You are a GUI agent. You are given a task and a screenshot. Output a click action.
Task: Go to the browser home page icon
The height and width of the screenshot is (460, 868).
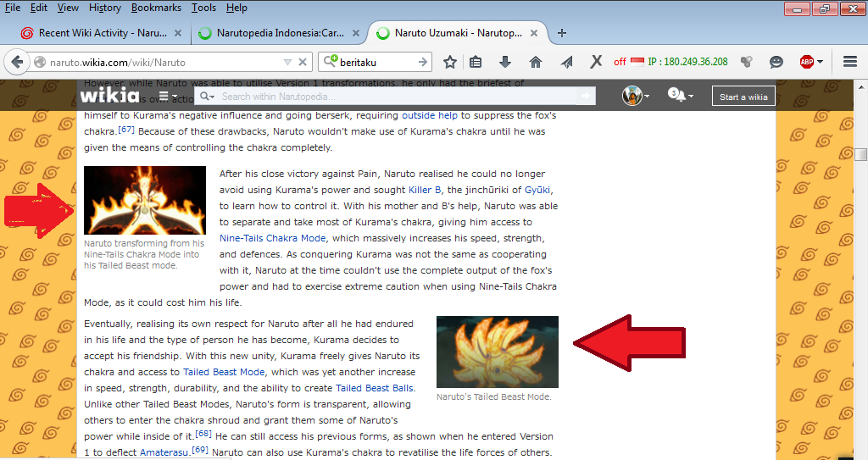[536, 62]
